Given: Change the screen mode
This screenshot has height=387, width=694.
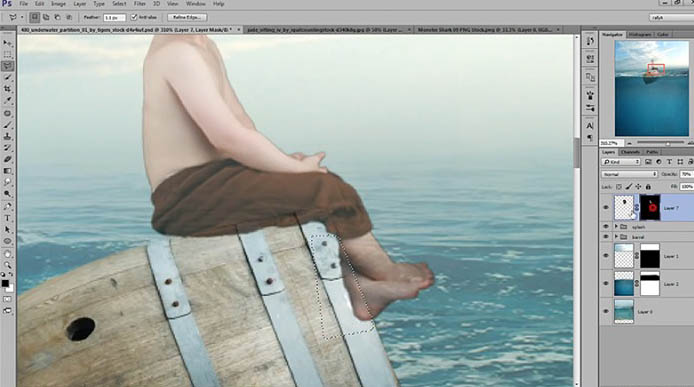Looking at the screenshot, I should [x=8, y=311].
